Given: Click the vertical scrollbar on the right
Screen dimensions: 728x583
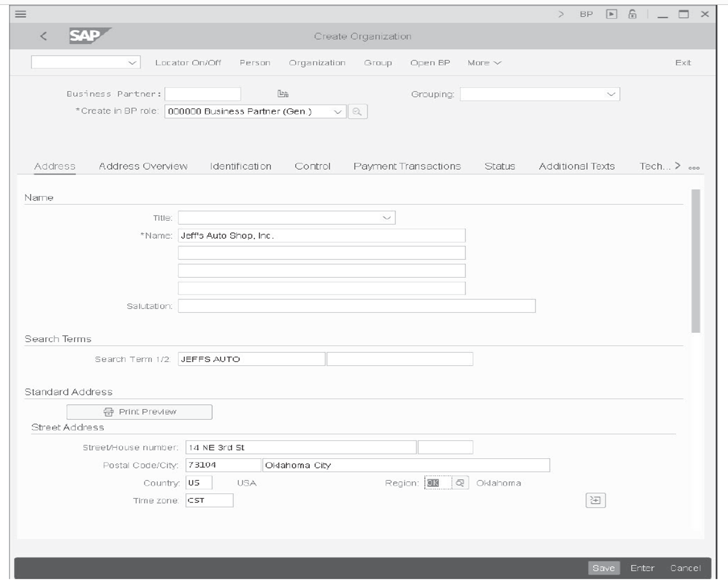Looking at the screenshot, I should coord(696,260).
